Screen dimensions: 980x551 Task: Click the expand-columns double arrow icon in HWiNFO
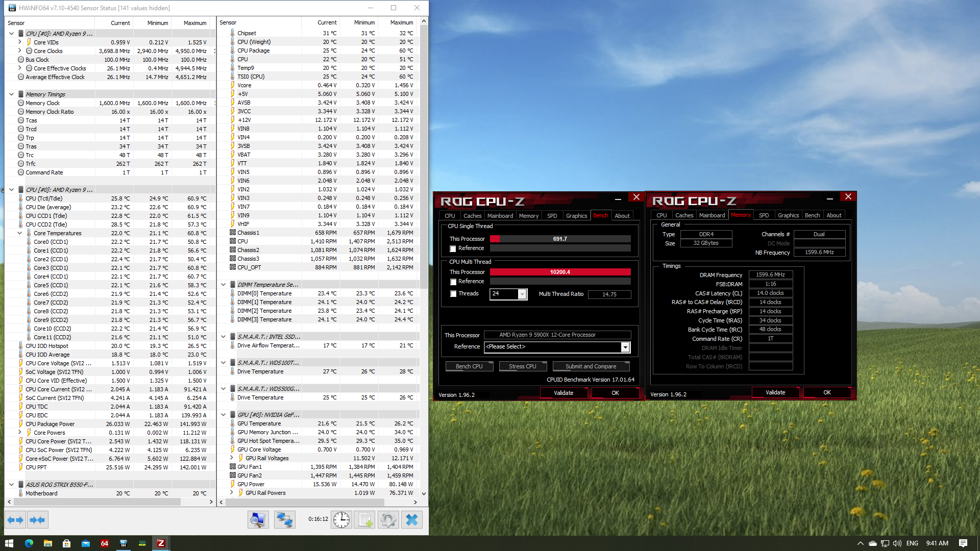click(15, 520)
